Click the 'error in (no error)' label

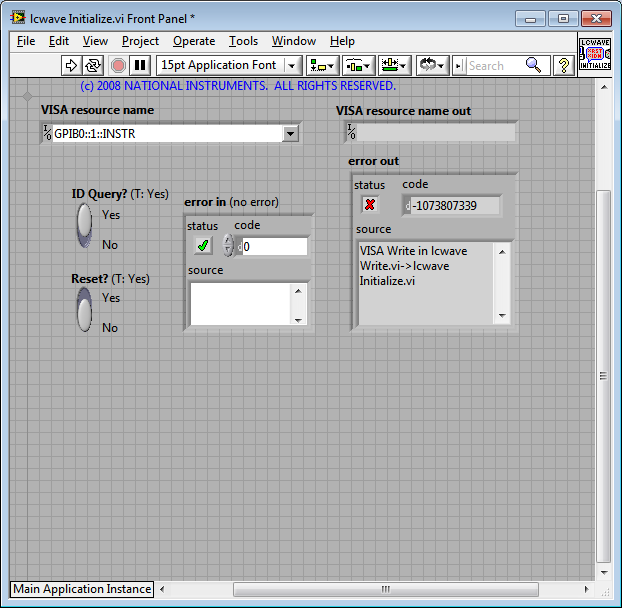tap(231, 202)
